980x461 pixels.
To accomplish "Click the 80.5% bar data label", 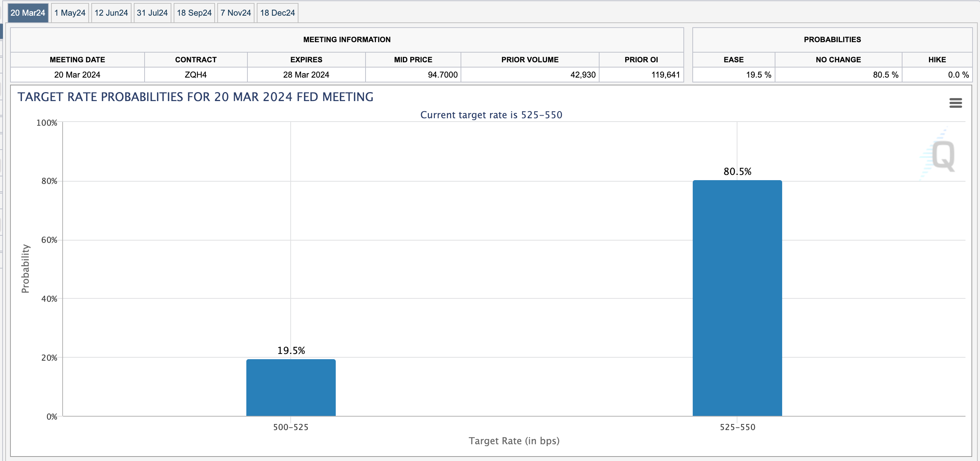I will [737, 172].
